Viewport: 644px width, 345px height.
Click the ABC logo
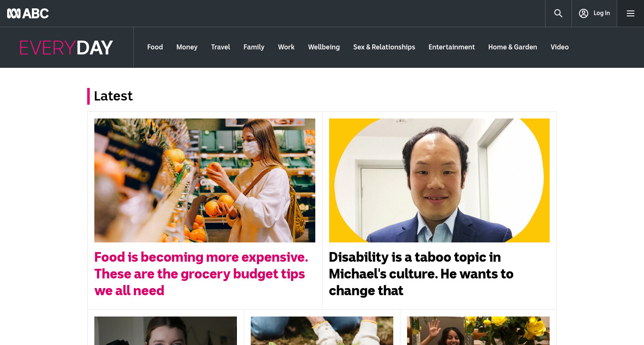pyautogui.click(x=28, y=13)
